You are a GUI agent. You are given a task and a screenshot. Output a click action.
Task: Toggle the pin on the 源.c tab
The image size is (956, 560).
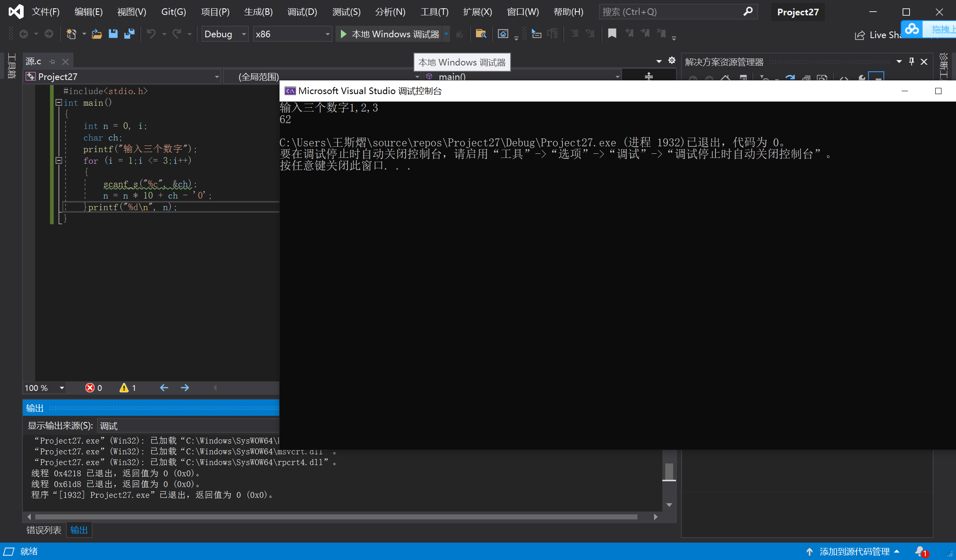[52, 62]
